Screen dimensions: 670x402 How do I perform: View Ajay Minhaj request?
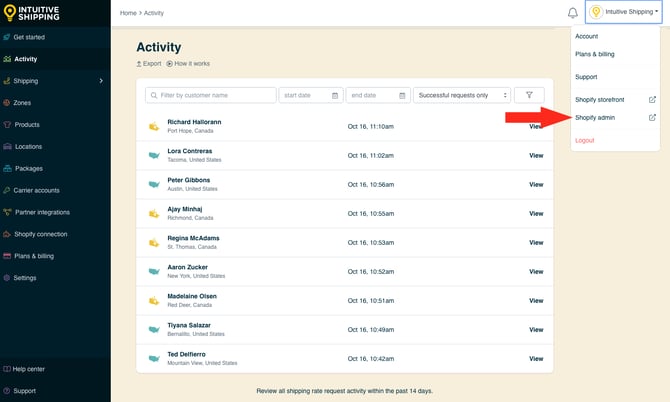(x=536, y=214)
